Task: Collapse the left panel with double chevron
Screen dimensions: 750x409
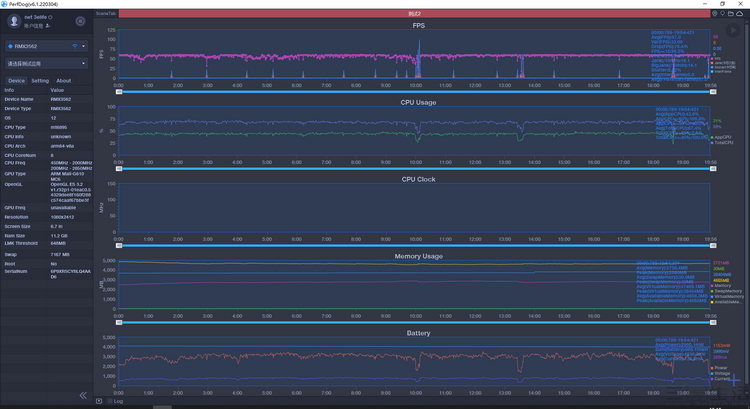Action: 83,395
